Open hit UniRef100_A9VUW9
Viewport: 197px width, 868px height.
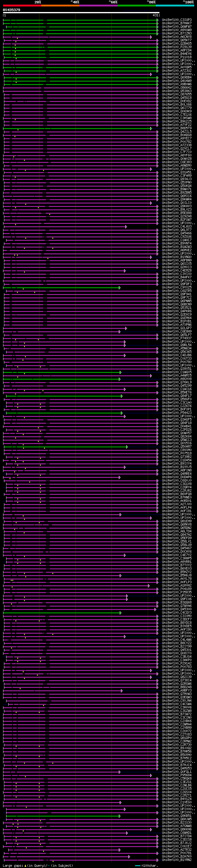[x=176, y=30]
